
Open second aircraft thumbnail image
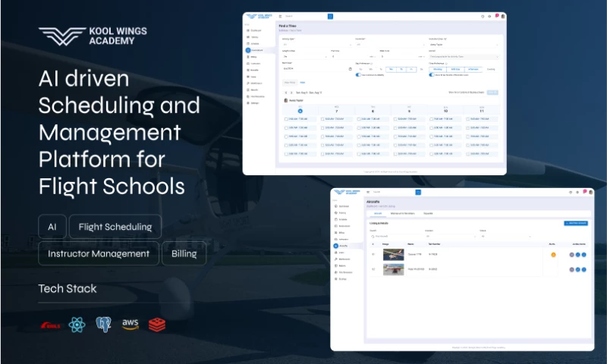click(x=393, y=269)
